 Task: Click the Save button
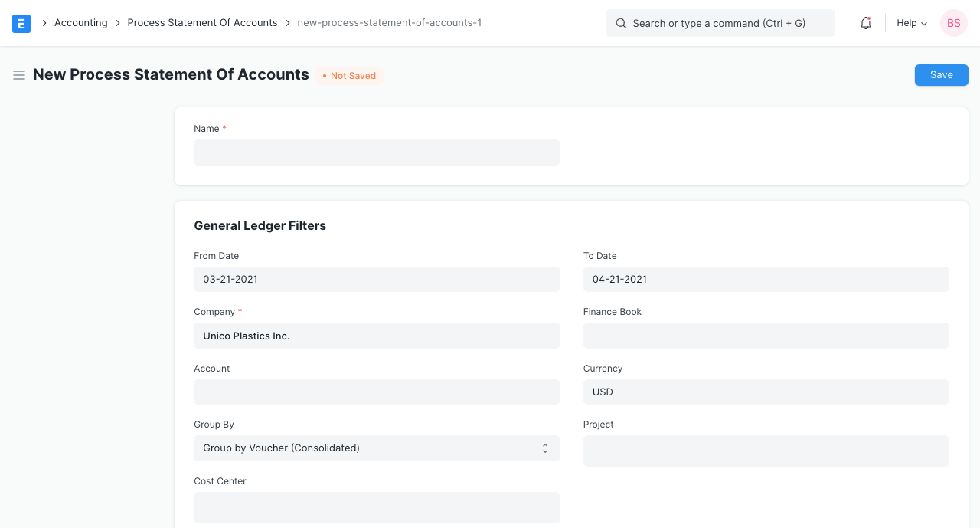[941, 74]
